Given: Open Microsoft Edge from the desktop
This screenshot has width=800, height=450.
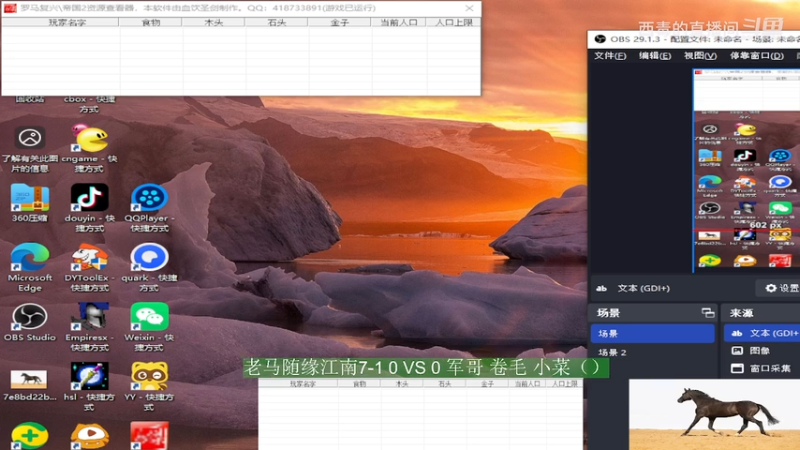Looking at the screenshot, I should click(30, 257).
